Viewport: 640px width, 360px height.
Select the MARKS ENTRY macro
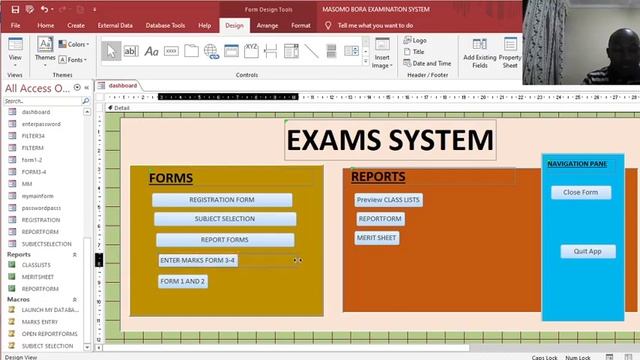click(x=40, y=322)
